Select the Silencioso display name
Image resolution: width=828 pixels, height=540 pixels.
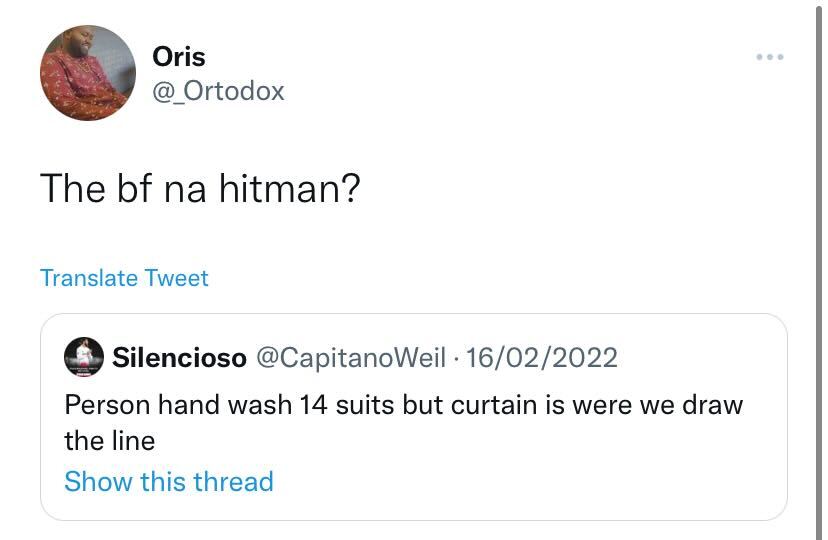tap(180, 357)
